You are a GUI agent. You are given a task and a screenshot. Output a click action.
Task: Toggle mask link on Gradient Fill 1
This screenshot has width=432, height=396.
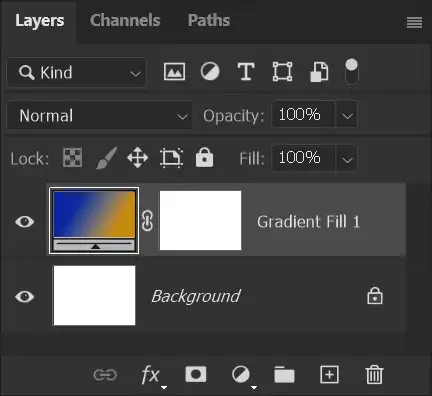click(x=147, y=220)
